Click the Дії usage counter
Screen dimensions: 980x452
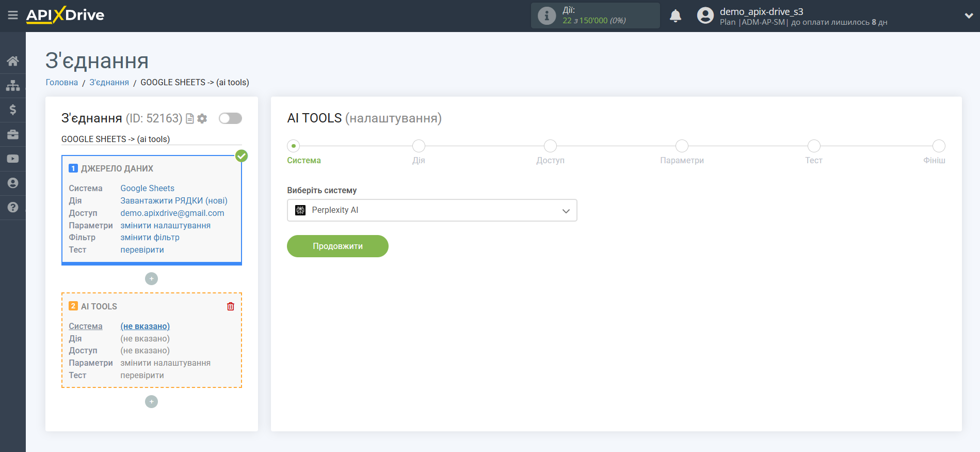tap(595, 15)
